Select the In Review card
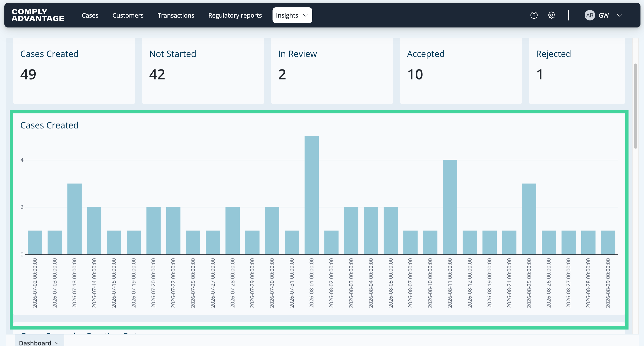Viewport: 644px width, 346px height. (332, 71)
